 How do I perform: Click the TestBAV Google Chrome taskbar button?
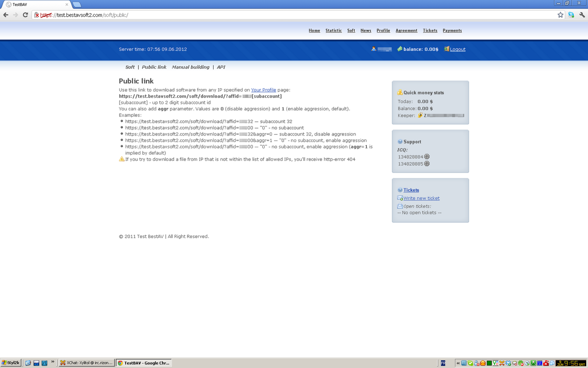click(144, 363)
